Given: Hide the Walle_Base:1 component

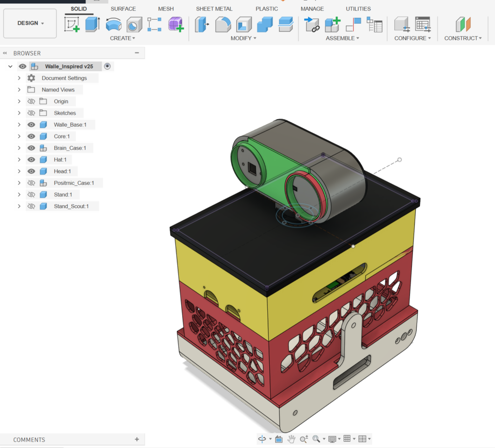Looking at the screenshot, I should click(31, 125).
